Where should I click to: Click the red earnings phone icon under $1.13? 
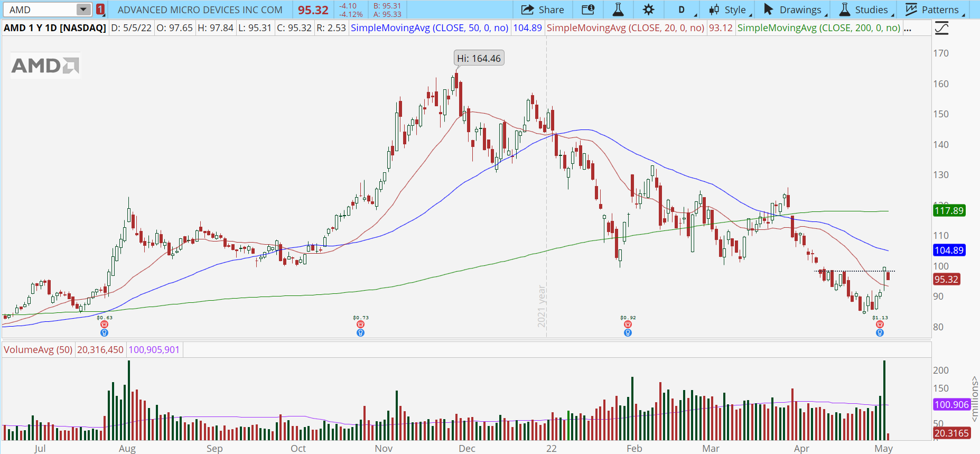880,325
